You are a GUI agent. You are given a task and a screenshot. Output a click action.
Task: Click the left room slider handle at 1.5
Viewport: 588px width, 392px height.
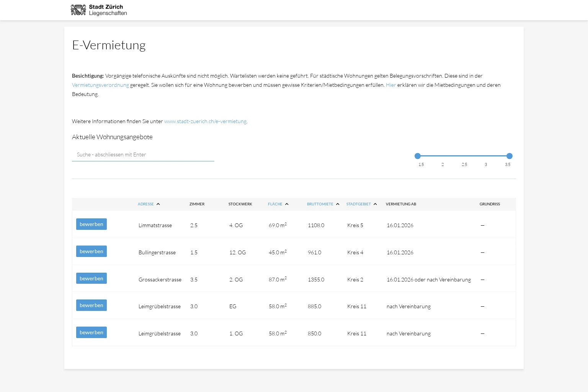pyautogui.click(x=418, y=156)
